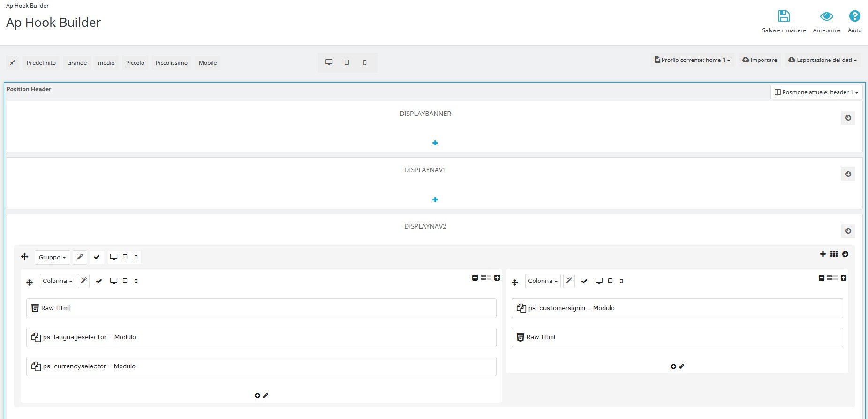This screenshot has width=868, height=419.
Task: Click magic wand in the ps_customersignin column
Action: tap(569, 281)
